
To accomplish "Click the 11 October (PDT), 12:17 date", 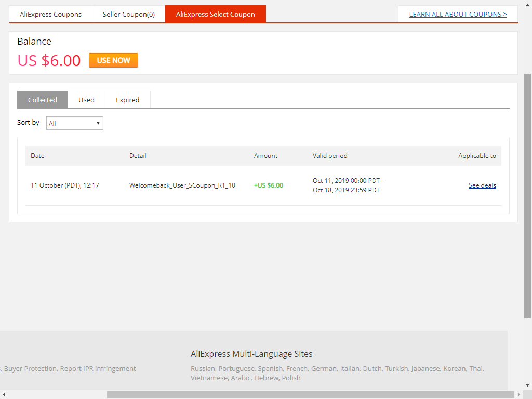I will [65, 185].
